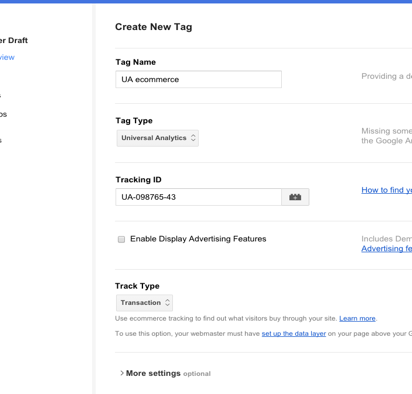Open the set up the data layer link
The image size is (412, 394).
tap(294, 334)
